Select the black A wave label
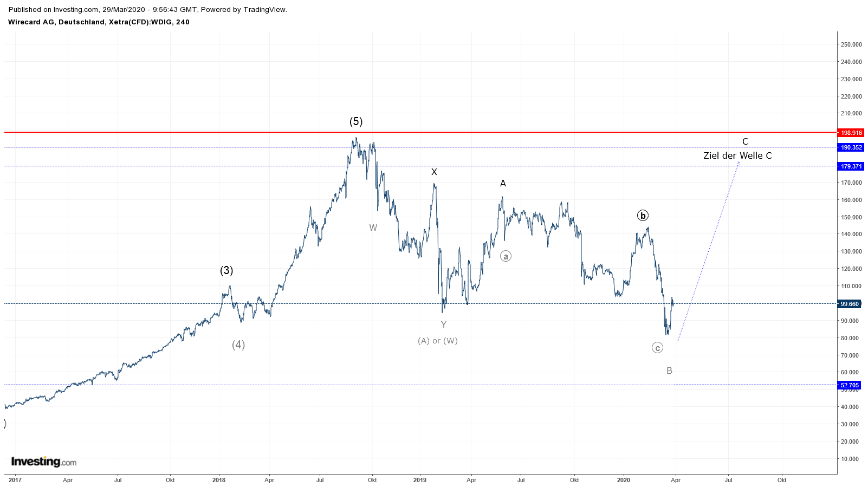 (503, 184)
